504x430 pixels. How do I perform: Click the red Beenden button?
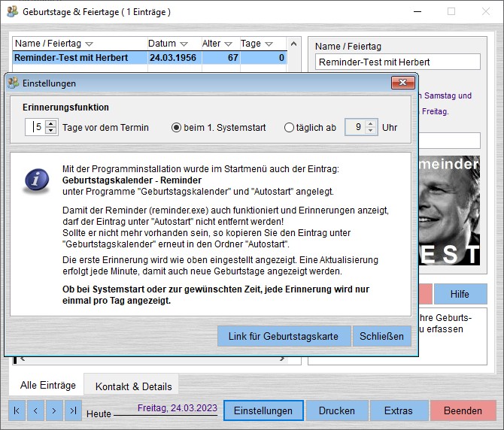point(463,410)
